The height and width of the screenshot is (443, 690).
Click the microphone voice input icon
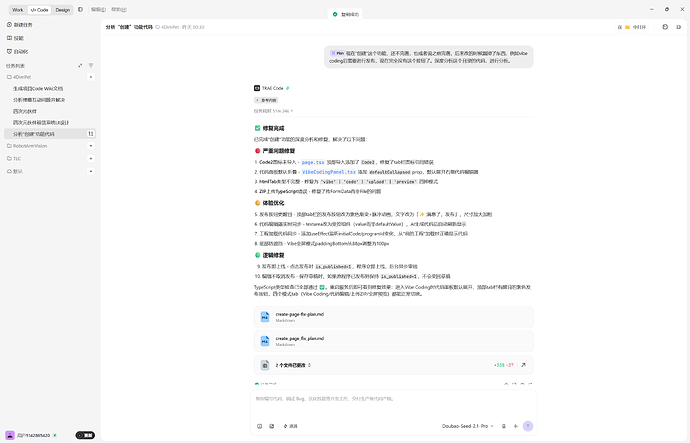coord(504,426)
